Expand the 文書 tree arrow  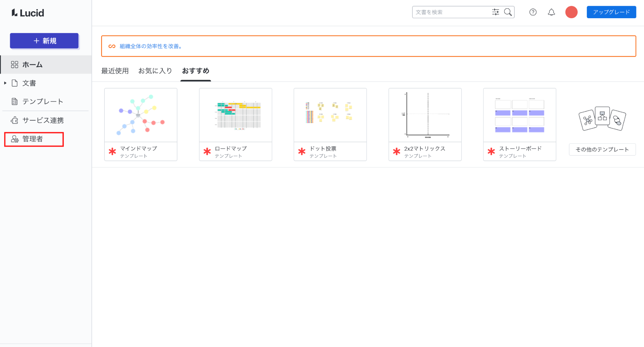coord(5,83)
